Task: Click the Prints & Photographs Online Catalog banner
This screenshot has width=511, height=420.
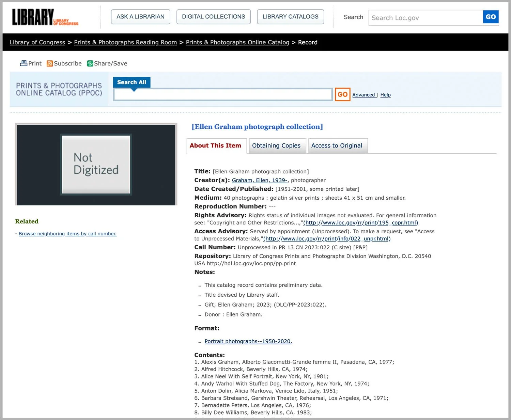Action: pos(59,89)
